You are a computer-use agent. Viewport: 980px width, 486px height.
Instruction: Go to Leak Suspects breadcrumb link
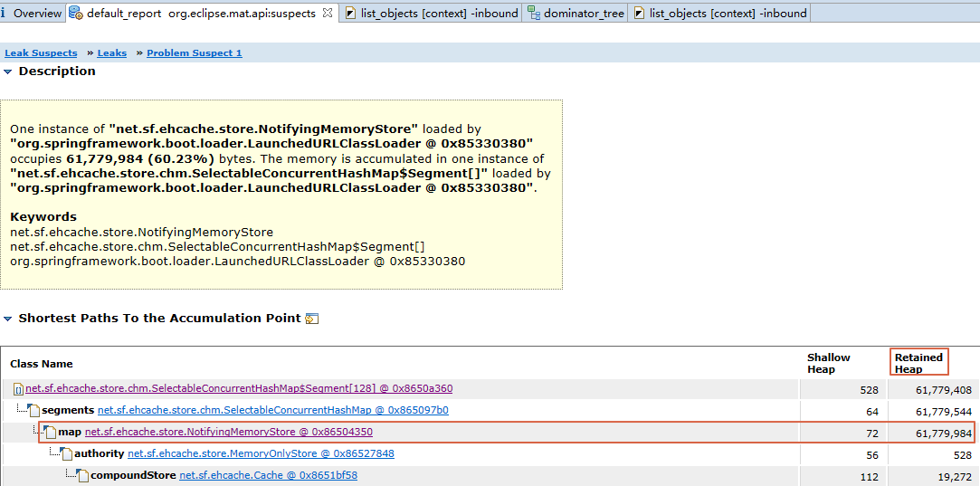click(x=42, y=53)
